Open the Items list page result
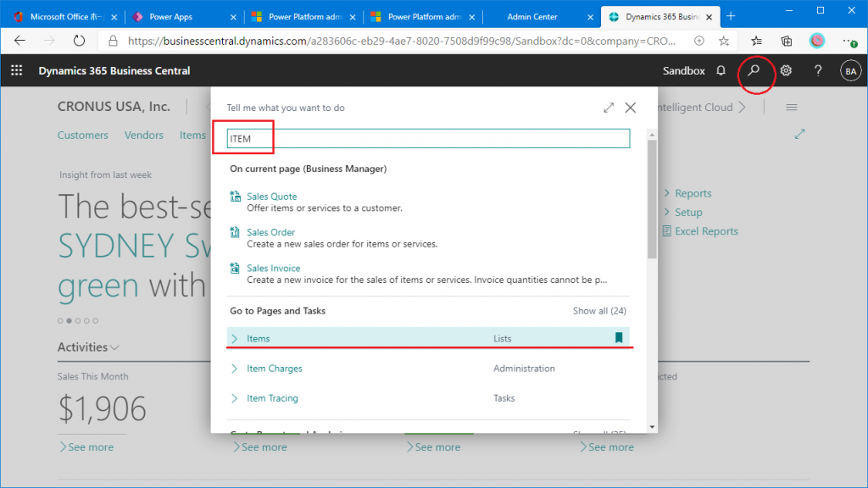Screen dimensions: 868x488 pyautogui.click(x=259, y=339)
